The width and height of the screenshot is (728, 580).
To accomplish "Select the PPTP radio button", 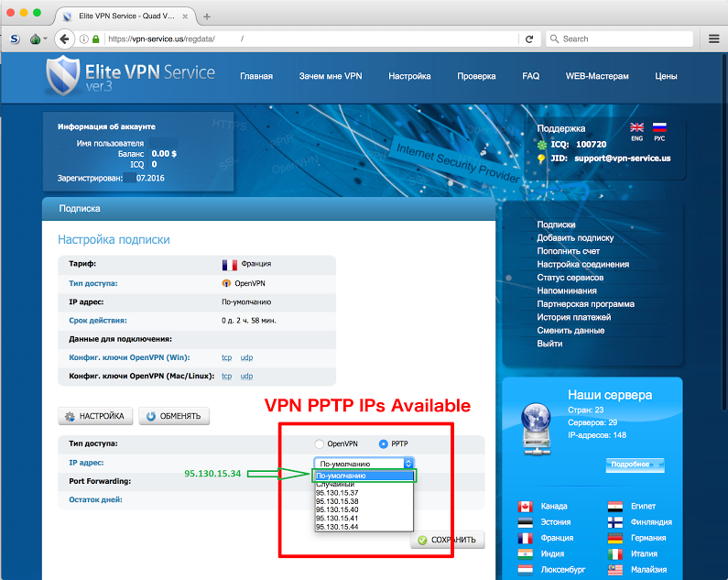I will (x=383, y=443).
